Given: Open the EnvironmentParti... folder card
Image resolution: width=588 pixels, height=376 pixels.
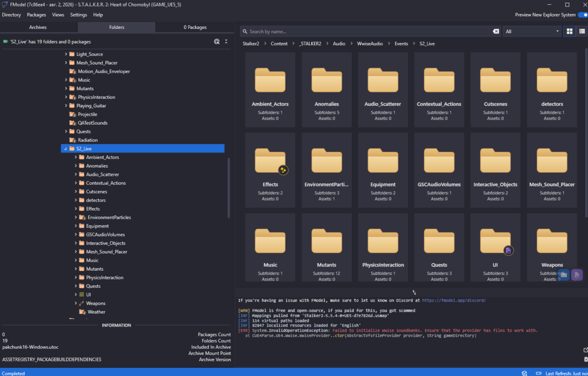Looking at the screenshot, I should tap(326, 170).
